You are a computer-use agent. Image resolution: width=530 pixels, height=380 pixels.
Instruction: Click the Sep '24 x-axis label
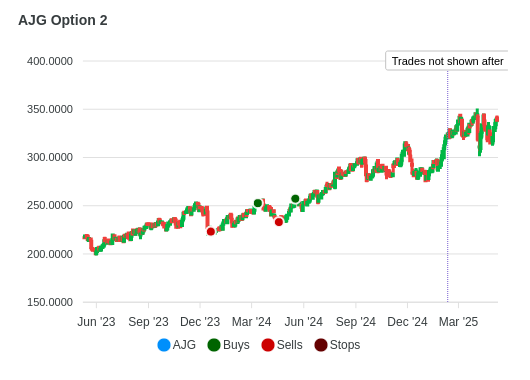356,322
